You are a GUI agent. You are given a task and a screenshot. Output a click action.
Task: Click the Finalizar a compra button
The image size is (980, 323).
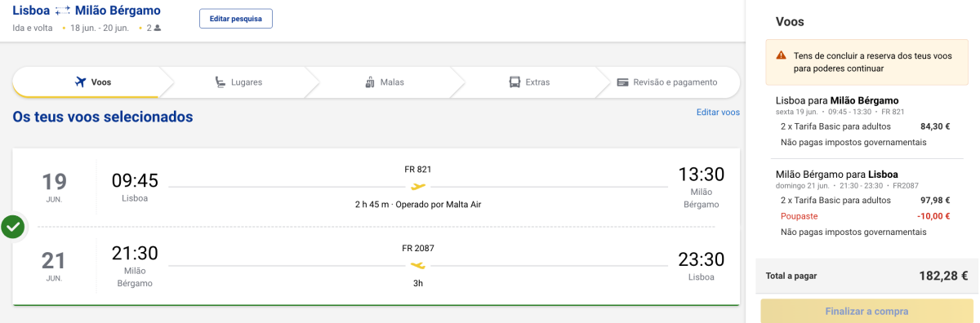(x=866, y=312)
